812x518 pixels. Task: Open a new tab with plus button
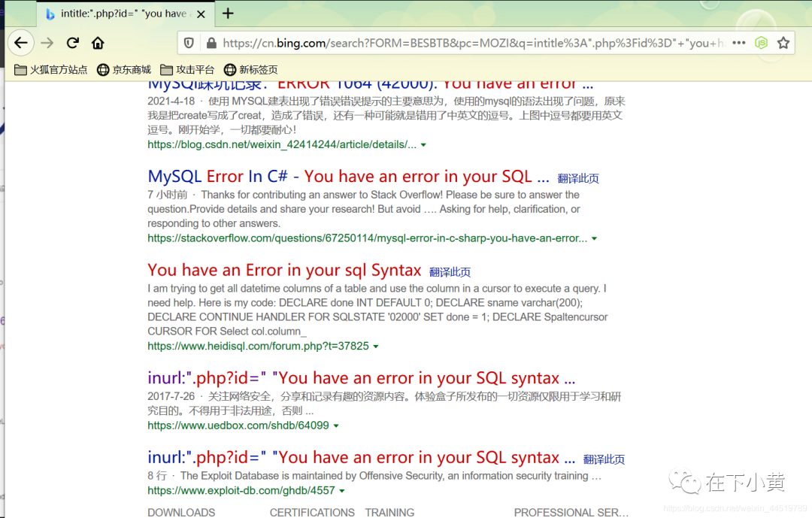pos(228,14)
